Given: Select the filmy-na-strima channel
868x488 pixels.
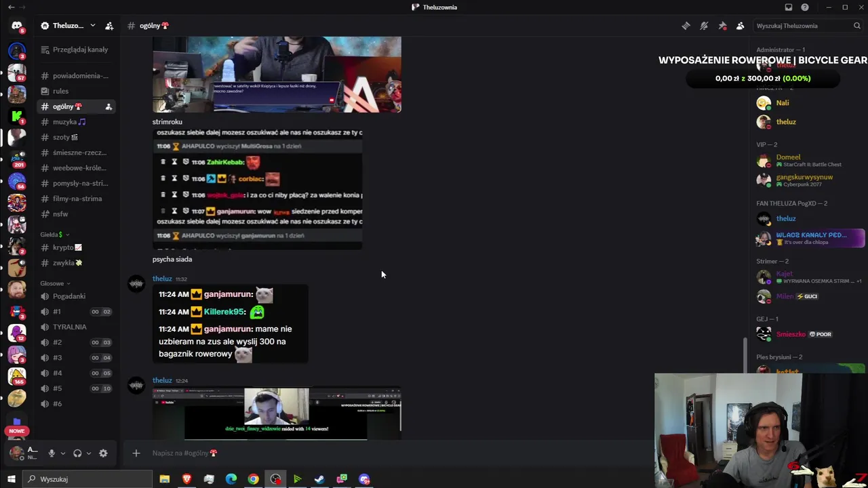Looking at the screenshot, I should (x=76, y=199).
